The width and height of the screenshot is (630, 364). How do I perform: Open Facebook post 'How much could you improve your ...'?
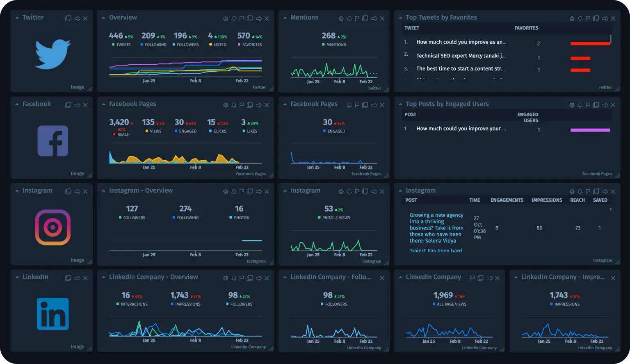(x=461, y=129)
